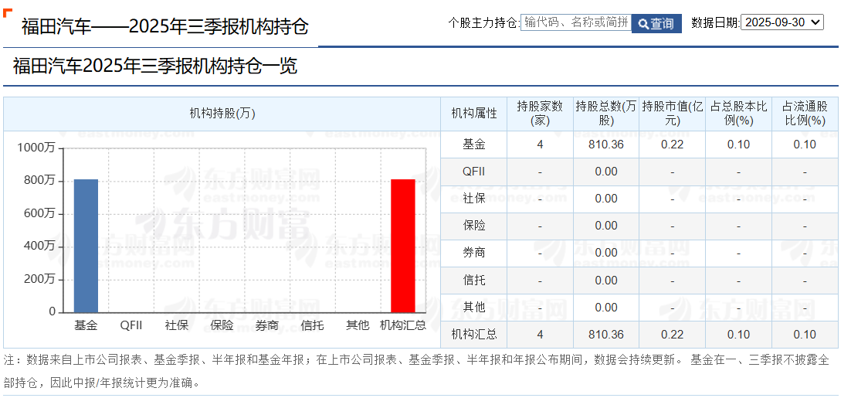868x398 pixels.
Task: Click QFII cell in the table's 机构属性 column
Action: 474,172
